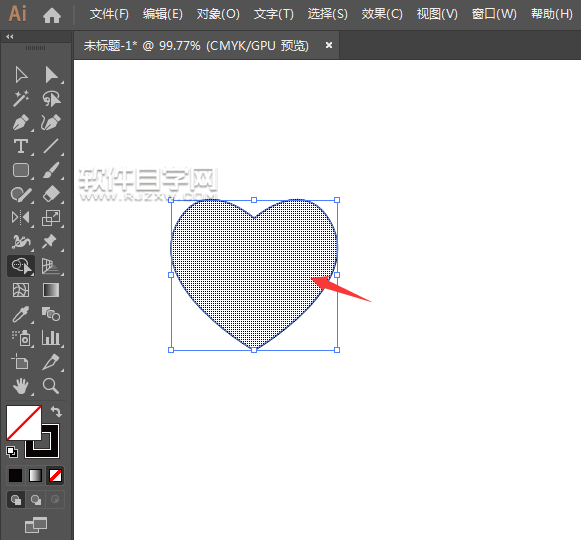581x540 pixels.
Task: Pick the Magic Wand tool
Action: click(x=21, y=99)
